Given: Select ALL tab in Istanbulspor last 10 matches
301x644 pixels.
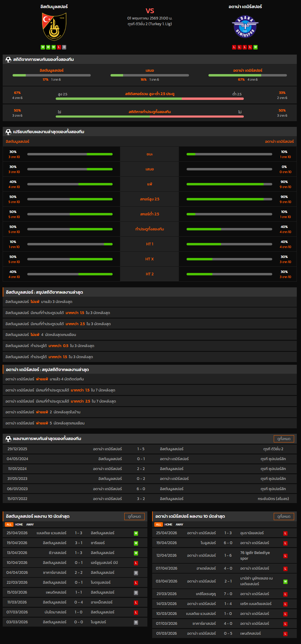Looking at the screenshot, I should pos(9,525).
